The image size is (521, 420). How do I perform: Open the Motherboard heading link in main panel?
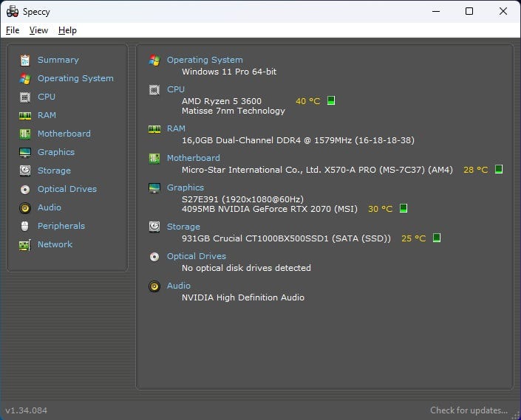pos(194,158)
